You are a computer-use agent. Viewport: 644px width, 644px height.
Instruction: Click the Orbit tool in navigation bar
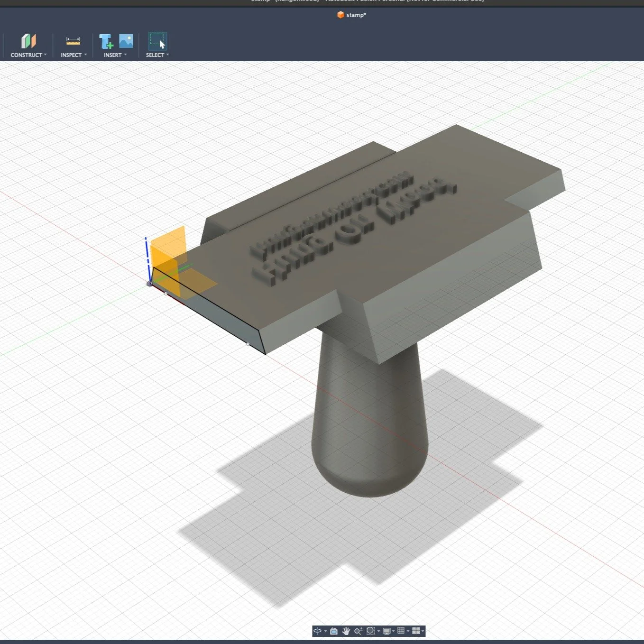click(x=317, y=631)
